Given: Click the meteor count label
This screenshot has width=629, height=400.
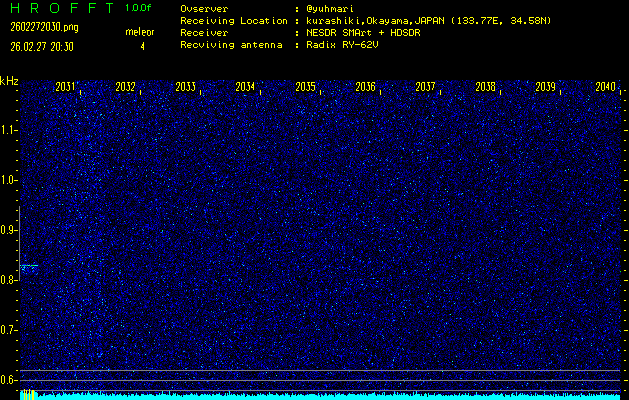Looking at the screenshot, I should coord(140,32).
